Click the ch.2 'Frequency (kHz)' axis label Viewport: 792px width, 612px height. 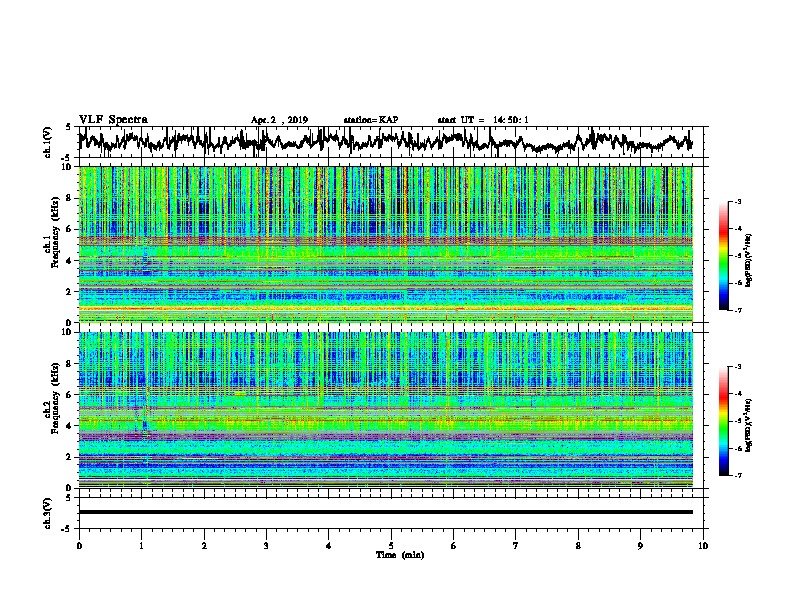(55, 398)
